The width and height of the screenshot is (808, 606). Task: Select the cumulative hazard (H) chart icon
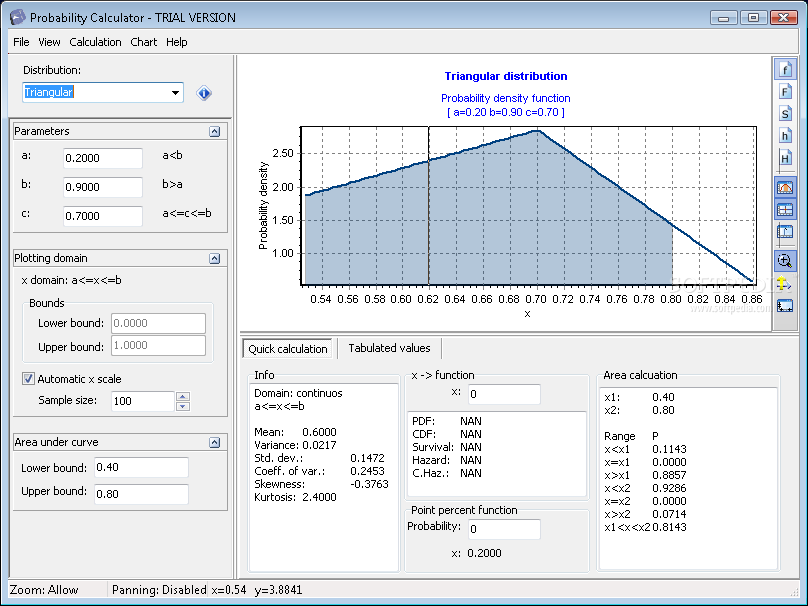click(x=785, y=158)
